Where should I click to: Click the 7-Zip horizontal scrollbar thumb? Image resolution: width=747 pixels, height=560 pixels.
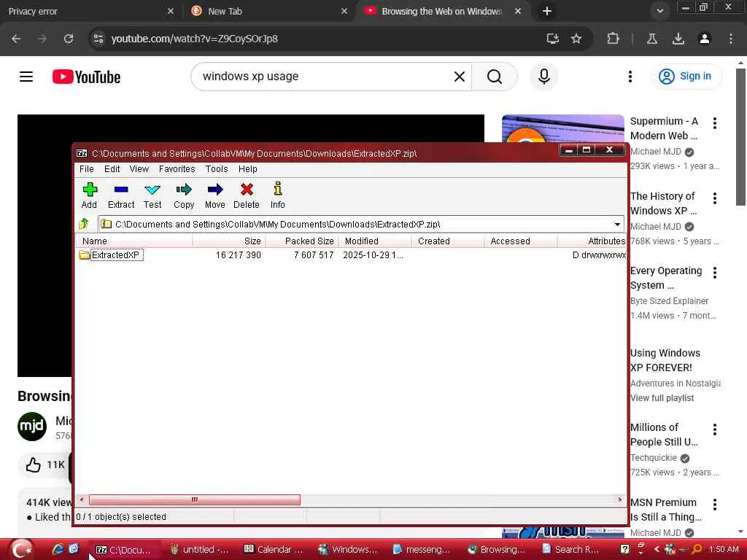point(194,499)
